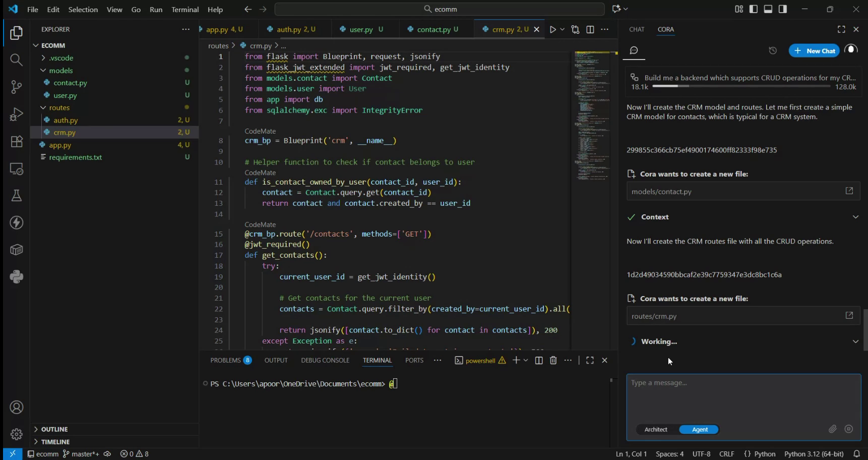Open Search in the activity bar

point(16,60)
